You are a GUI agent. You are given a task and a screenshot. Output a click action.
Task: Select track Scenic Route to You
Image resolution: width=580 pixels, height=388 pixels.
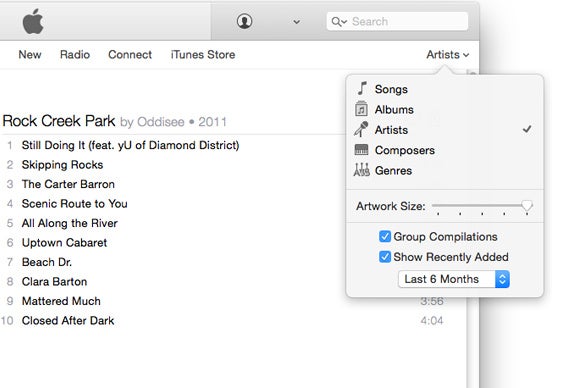[x=74, y=204]
